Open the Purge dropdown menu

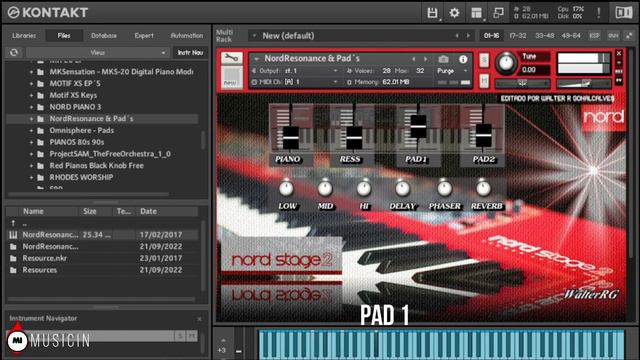point(452,71)
